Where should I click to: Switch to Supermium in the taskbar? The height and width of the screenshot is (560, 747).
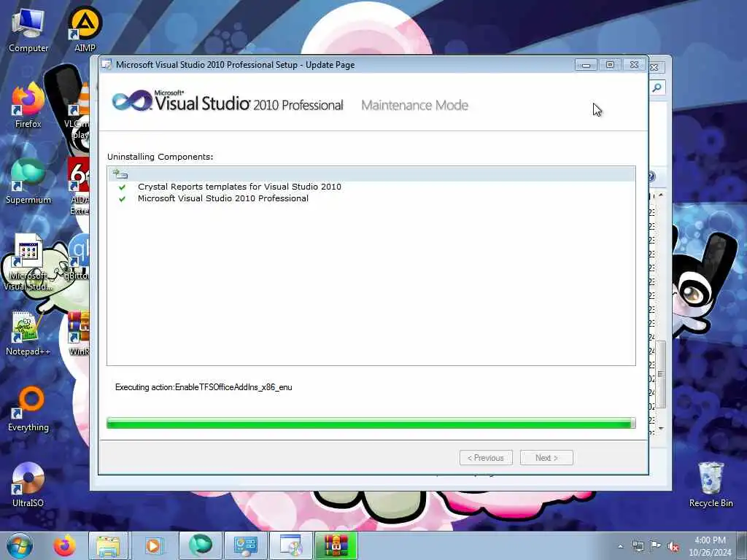(x=201, y=545)
